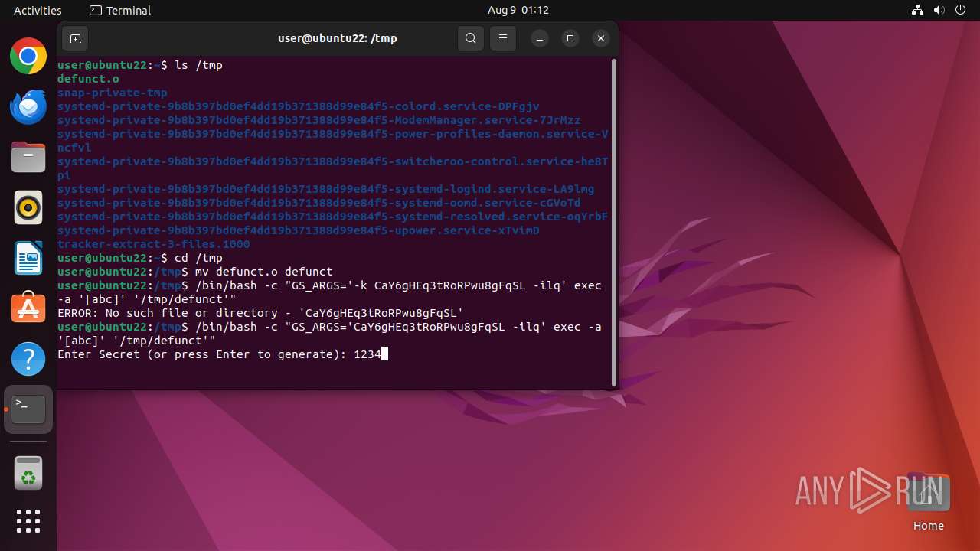This screenshot has width=980, height=551.
Task: Open a new terminal tab
Action: point(75,38)
